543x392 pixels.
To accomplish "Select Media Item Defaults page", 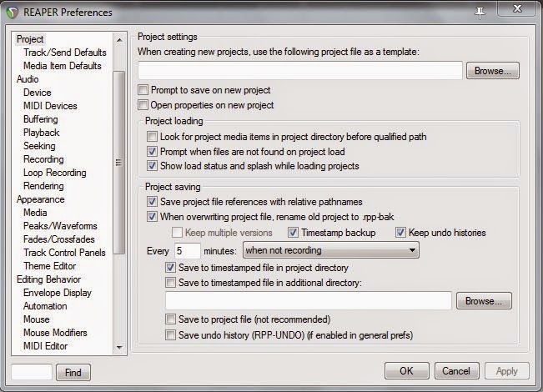I will point(63,66).
